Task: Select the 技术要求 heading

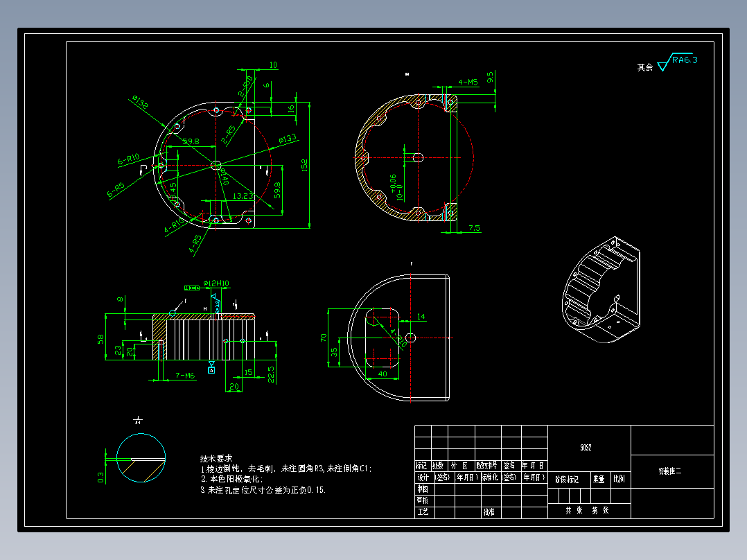Action: click(216, 459)
